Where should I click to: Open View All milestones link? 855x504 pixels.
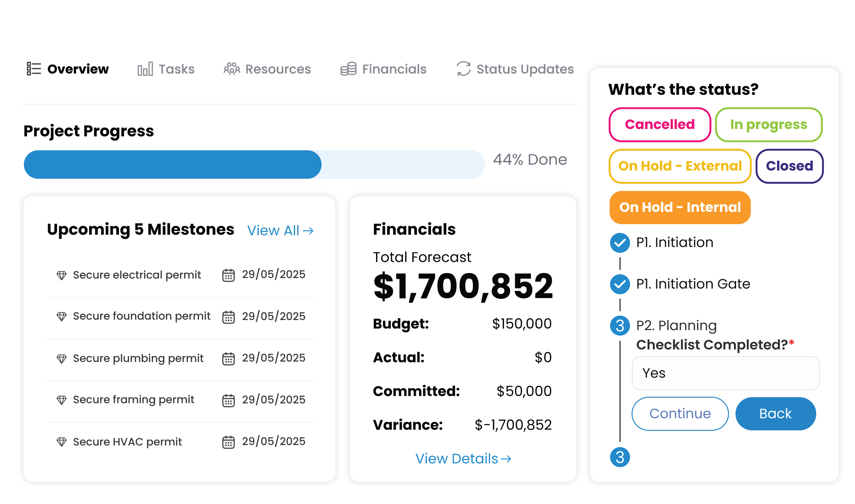click(x=280, y=231)
